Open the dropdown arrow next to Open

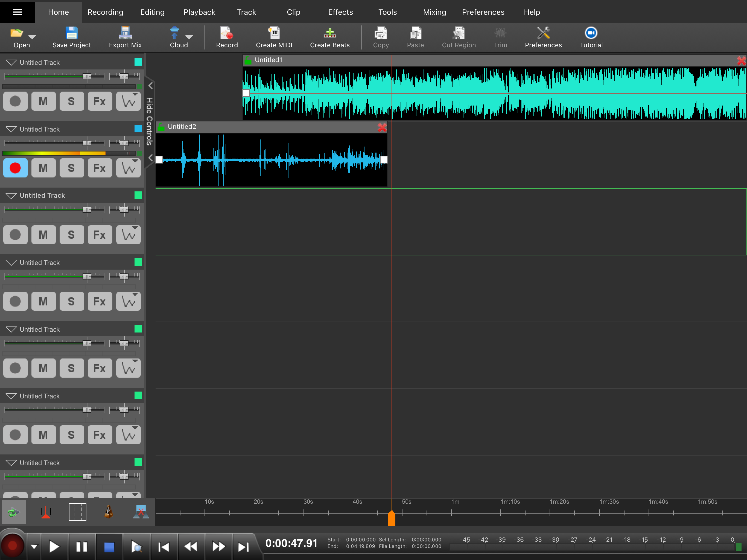33,37
